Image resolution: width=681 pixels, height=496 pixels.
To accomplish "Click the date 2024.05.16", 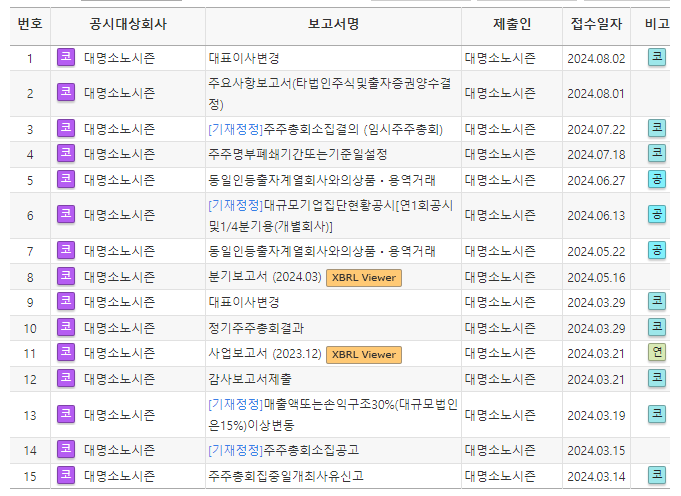I will pos(596,277).
